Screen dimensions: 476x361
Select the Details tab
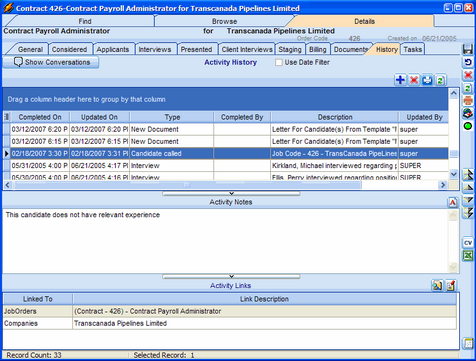click(364, 21)
